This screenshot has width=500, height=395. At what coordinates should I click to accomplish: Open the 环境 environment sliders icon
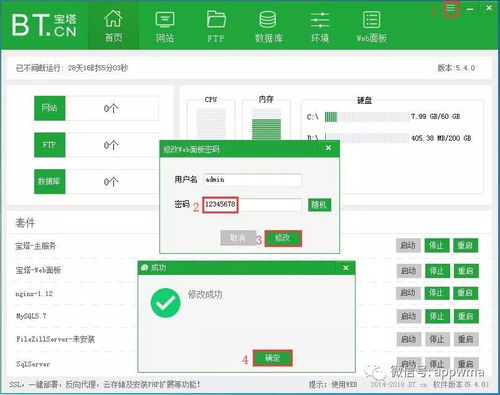[320, 26]
